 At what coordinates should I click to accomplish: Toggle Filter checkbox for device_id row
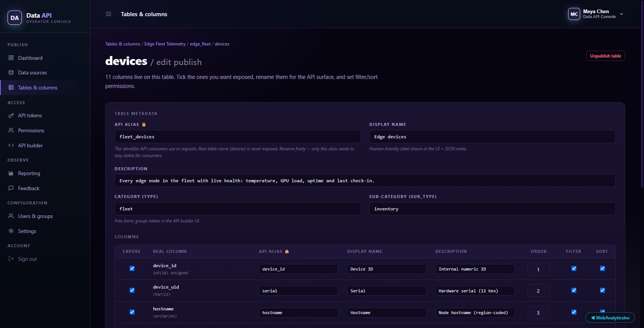pyautogui.click(x=574, y=268)
